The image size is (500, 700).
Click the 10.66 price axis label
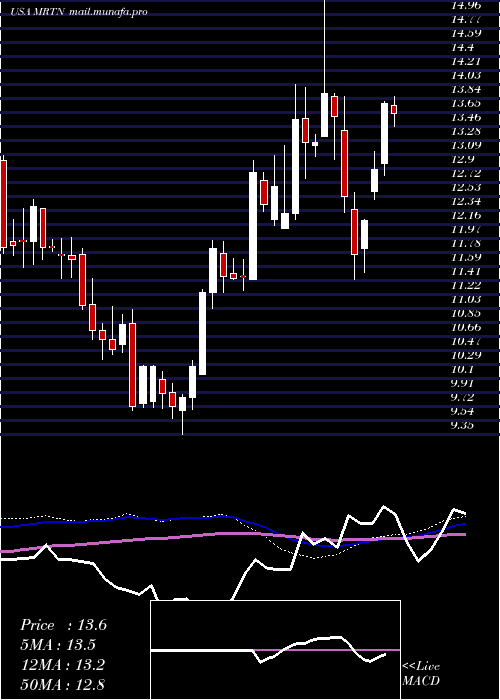(x=466, y=327)
